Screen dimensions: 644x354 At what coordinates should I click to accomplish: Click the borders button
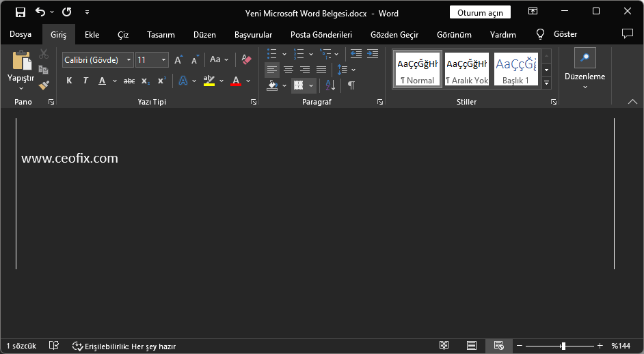[299, 85]
